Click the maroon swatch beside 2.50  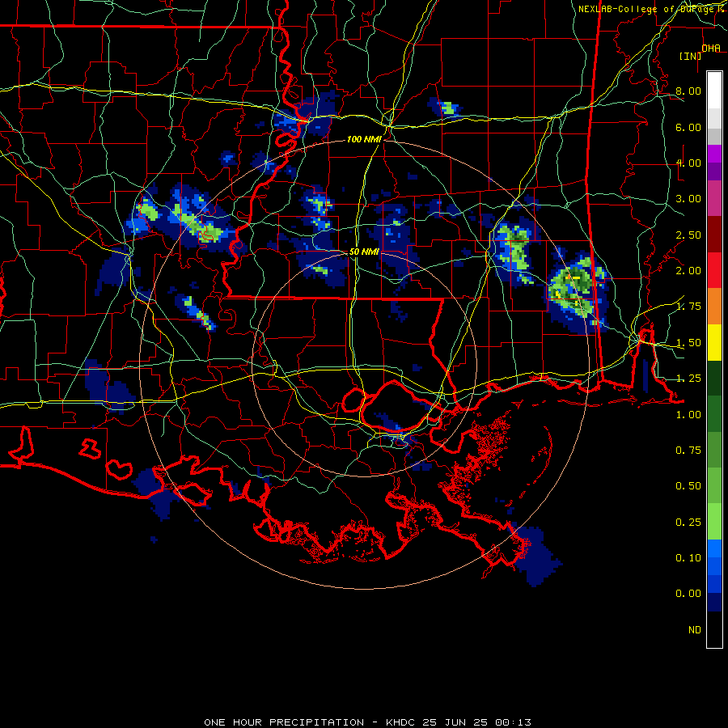tap(714, 234)
